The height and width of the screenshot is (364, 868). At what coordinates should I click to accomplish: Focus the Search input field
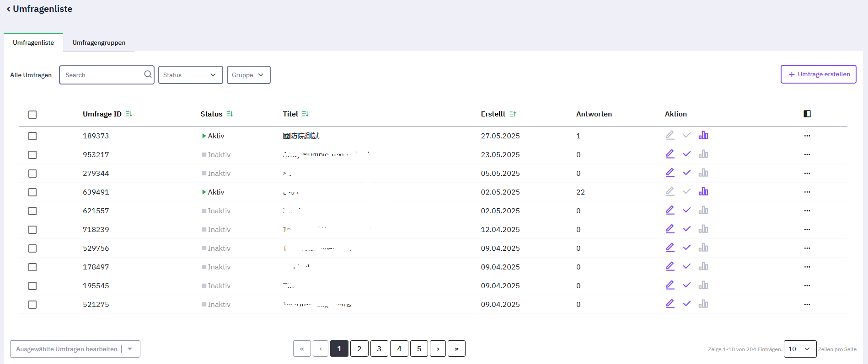coord(102,75)
